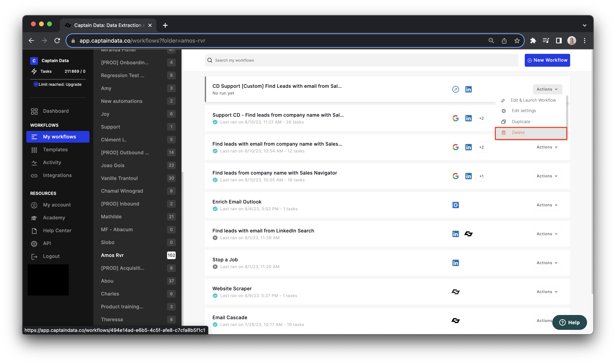Viewport: 616px width, 364px height.
Task: Open the media control icon in the toolbar
Action: 546,40
